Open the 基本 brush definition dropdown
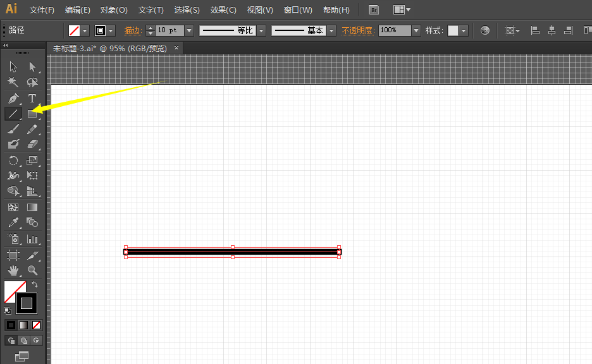592x364 pixels. pyautogui.click(x=331, y=30)
